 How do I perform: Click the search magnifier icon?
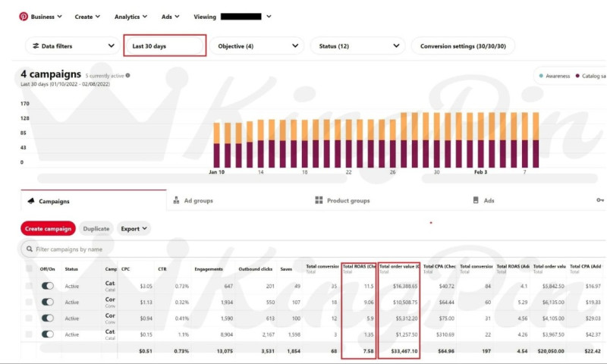[x=29, y=249]
